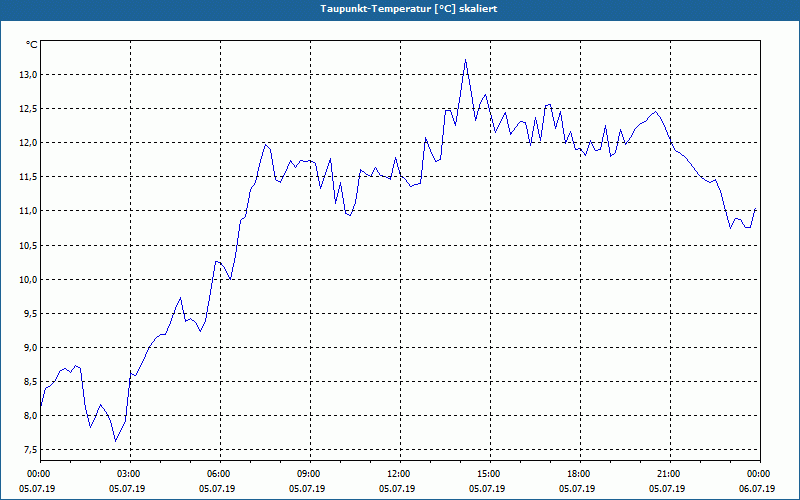Viewport: 800px width, 500px height.
Task: Select the 9,5 y-axis label
Action: coord(31,313)
